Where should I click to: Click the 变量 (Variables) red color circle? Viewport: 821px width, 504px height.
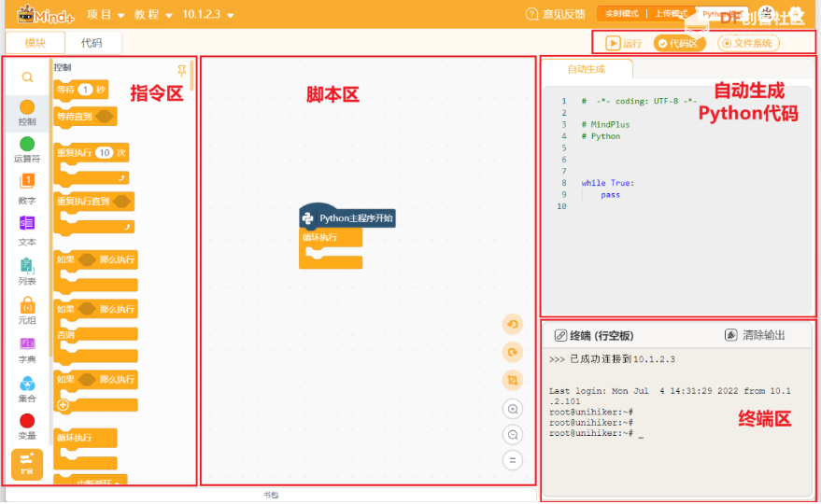(27, 421)
